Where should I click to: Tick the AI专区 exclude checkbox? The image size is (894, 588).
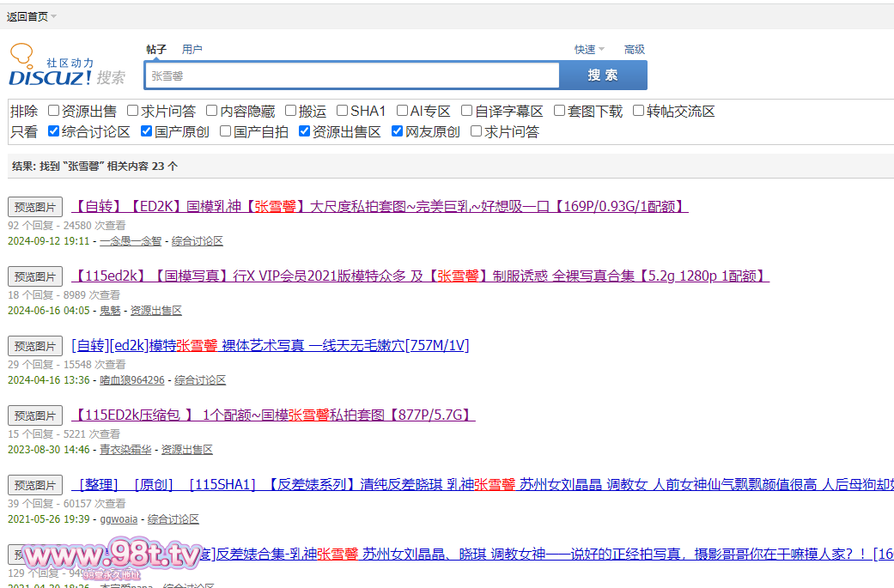click(x=402, y=111)
